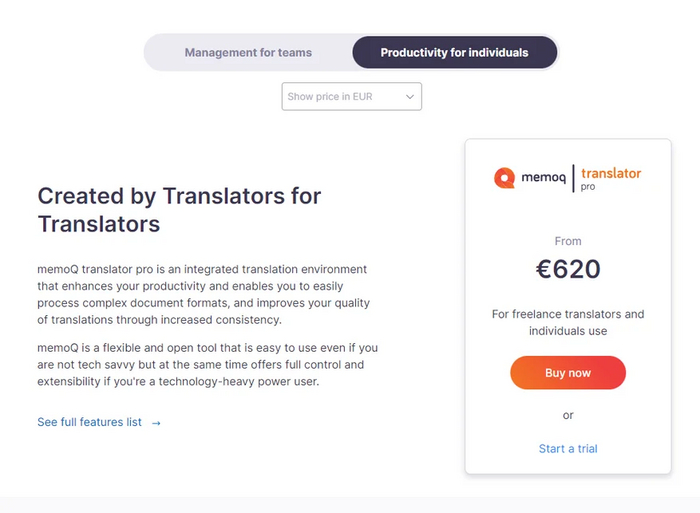Click the memoQ wordmark in the card
Viewport: 700px width, 513px height.
tap(543, 179)
